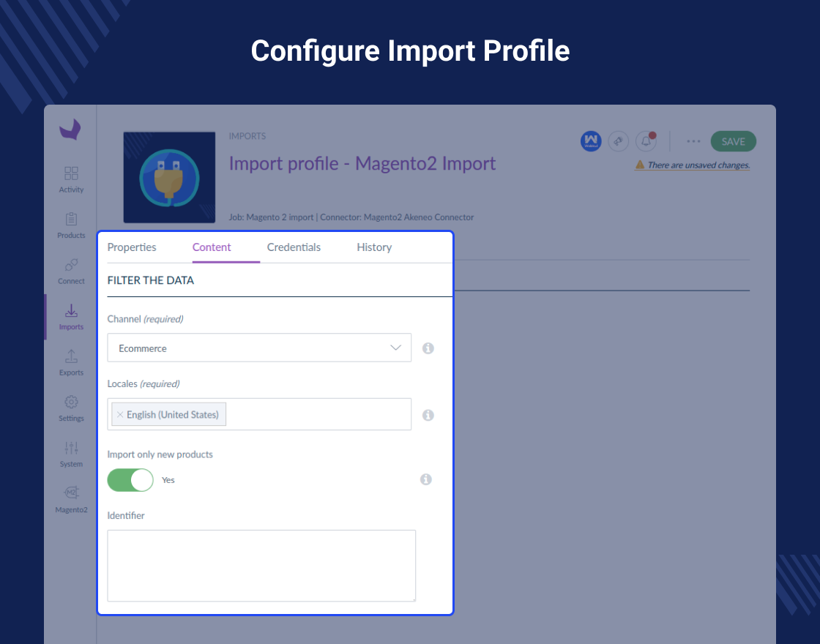Focus the Identifier text area
The height and width of the screenshot is (644, 820).
(x=261, y=566)
